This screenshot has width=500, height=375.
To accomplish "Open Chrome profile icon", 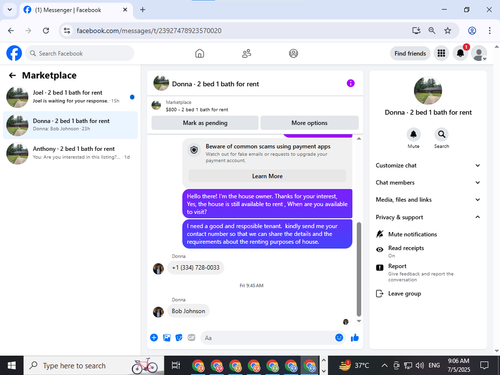I will coord(472,31).
